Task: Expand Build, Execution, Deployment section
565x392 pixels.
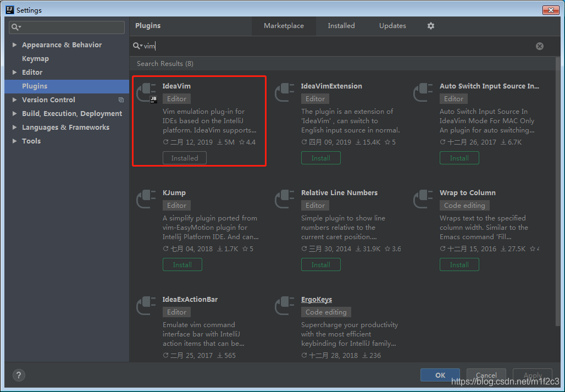Action: tap(14, 113)
